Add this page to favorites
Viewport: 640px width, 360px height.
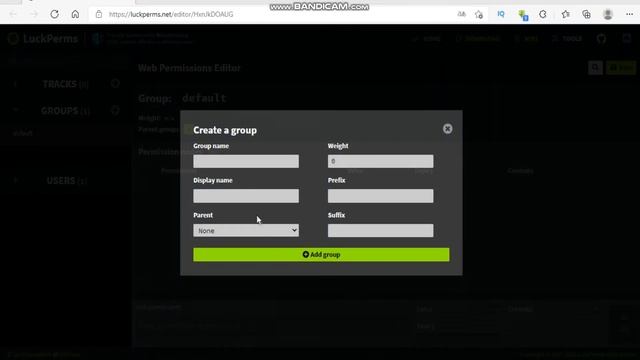pos(479,14)
